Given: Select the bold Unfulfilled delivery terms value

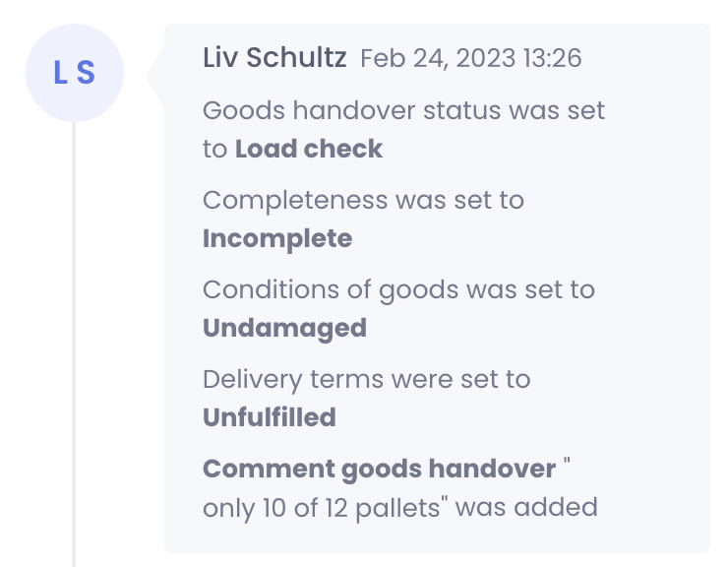Looking at the screenshot, I should pos(270,417).
